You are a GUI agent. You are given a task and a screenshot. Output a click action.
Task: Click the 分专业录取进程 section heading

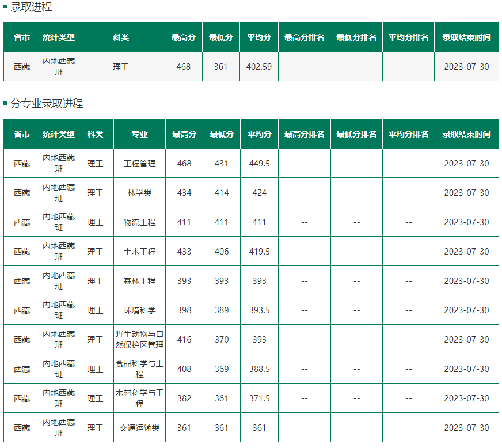click(47, 104)
